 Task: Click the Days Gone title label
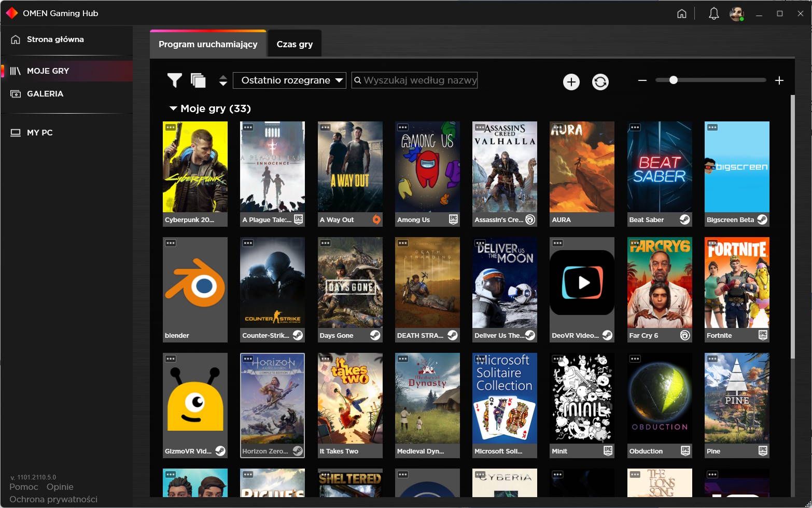337,336
